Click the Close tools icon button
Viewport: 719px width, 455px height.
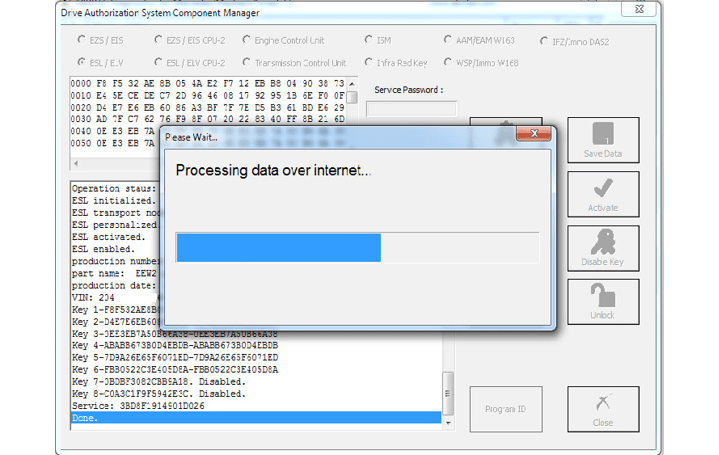click(602, 408)
